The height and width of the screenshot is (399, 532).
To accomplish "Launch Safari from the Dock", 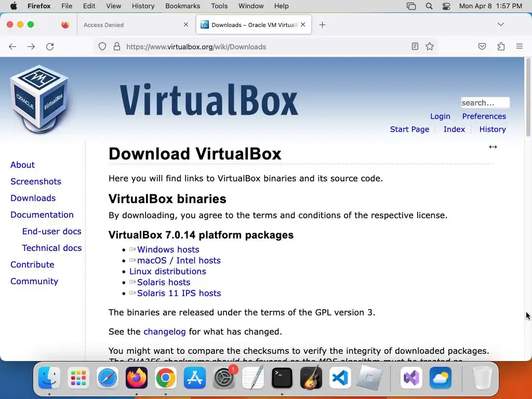I will [108, 378].
